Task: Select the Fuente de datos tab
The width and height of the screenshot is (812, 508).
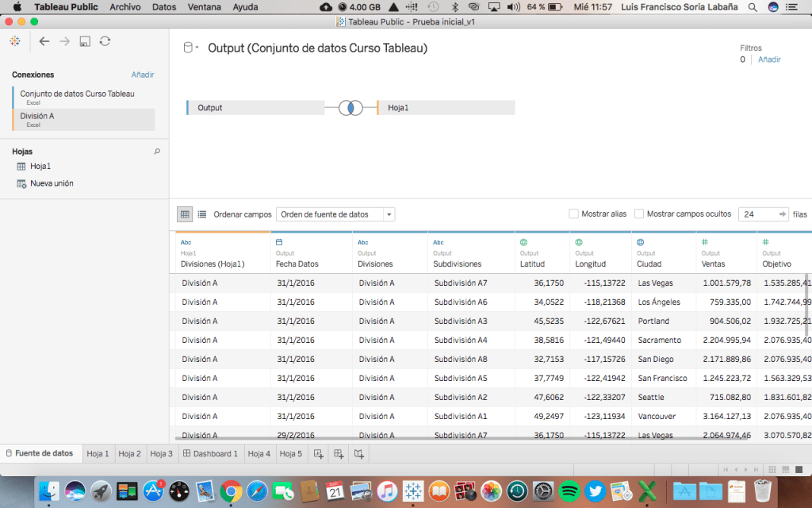Action: [x=40, y=453]
